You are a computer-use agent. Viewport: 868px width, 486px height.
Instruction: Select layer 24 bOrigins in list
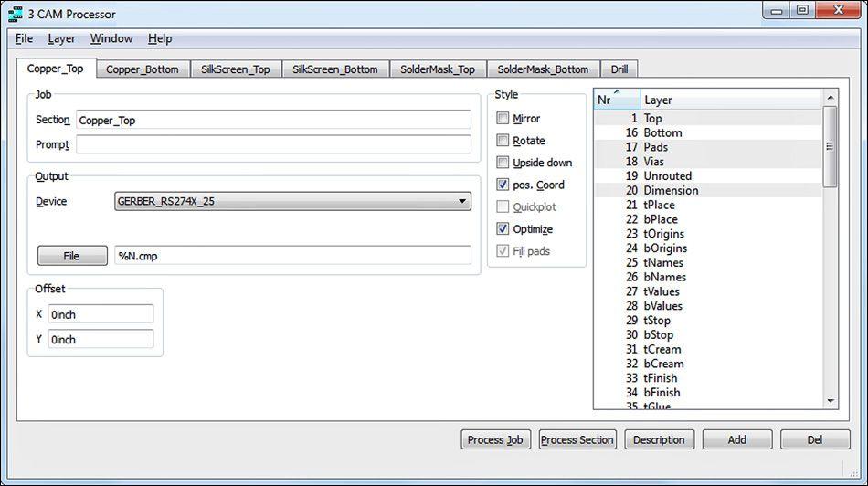709,248
